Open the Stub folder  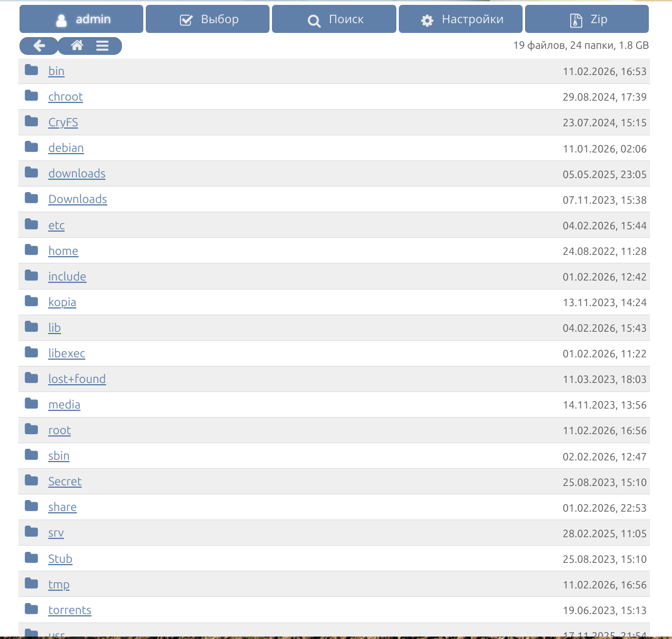click(x=60, y=559)
